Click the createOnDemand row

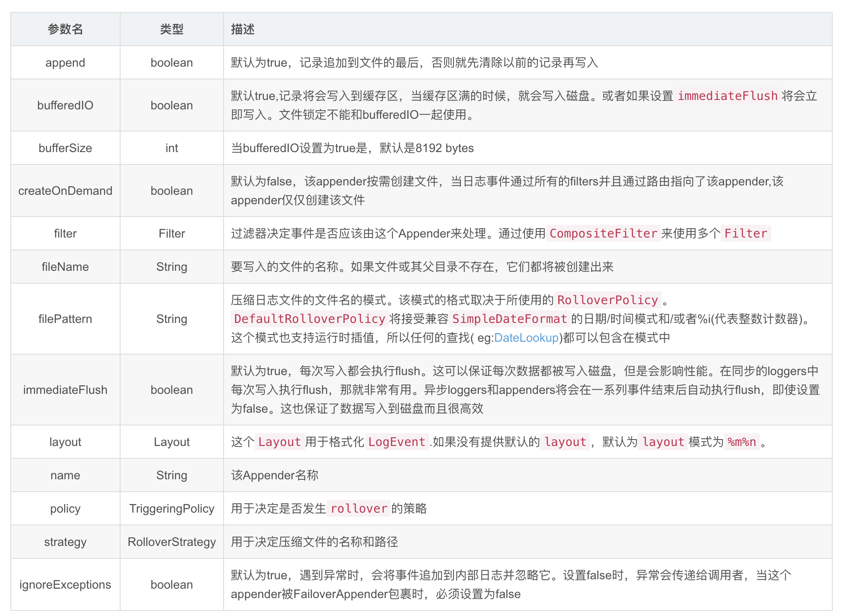coord(65,191)
